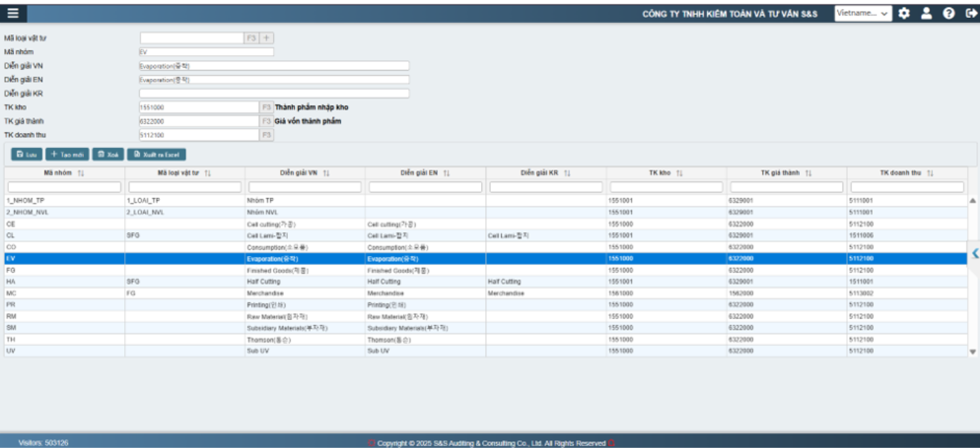This screenshot has width=980, height=448.
Task: Open settings via the gear icon
Action: tap(904, 13)
